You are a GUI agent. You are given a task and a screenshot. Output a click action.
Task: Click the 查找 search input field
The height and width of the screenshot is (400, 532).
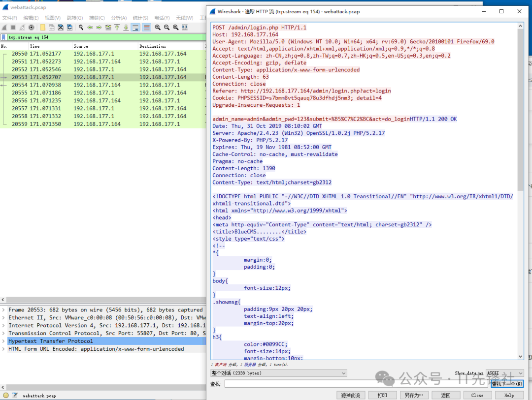[x=357, y=384]
